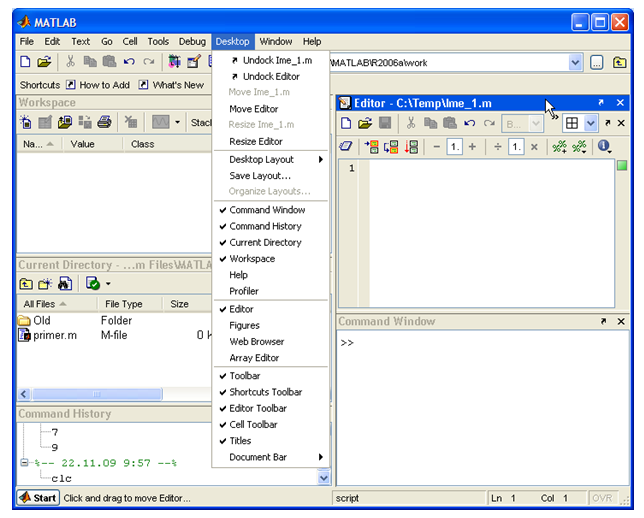Toggle Titles in Desktop menu
The image size is (644, 518).
[270, 441]
